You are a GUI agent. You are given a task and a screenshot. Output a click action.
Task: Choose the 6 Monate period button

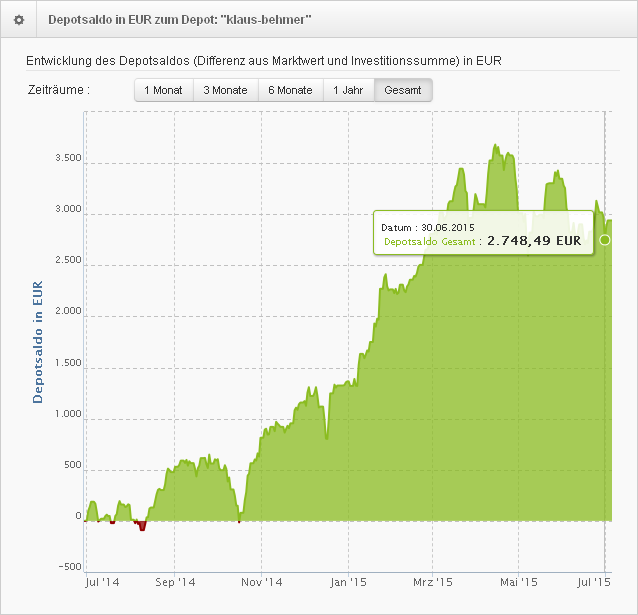[x=290, y=90]
